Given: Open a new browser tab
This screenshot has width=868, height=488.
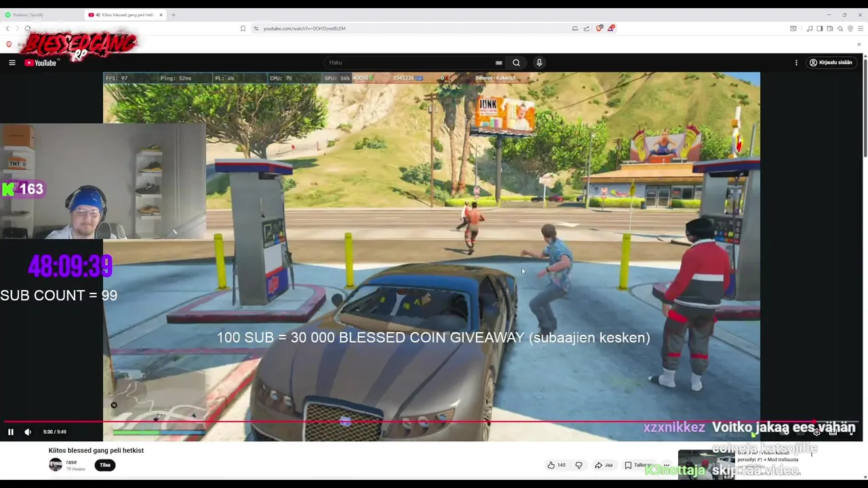Looking at the screenshot, I should pos(174,14).
